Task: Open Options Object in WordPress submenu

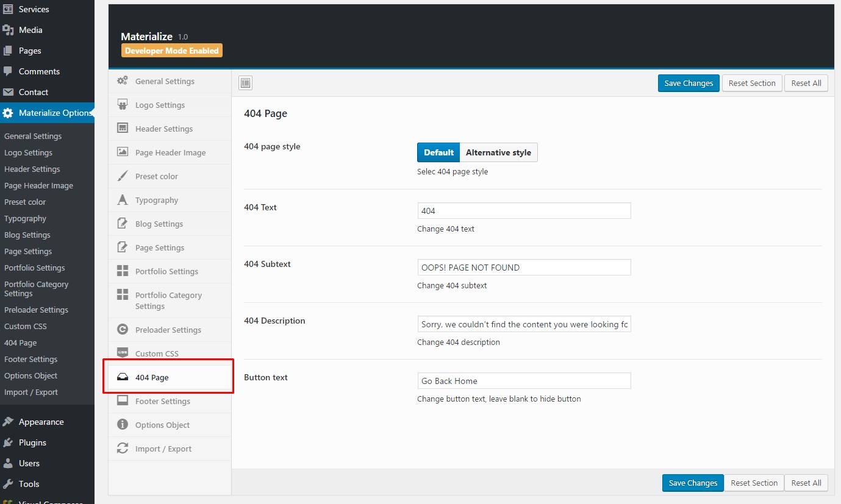Action: pyautogui.click(x=30, y=375)
